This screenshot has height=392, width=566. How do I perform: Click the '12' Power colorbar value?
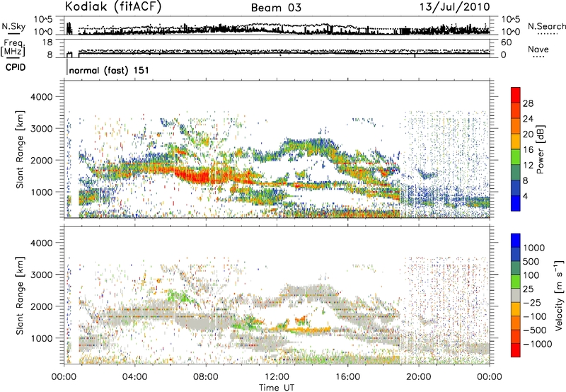click(528, 166)
